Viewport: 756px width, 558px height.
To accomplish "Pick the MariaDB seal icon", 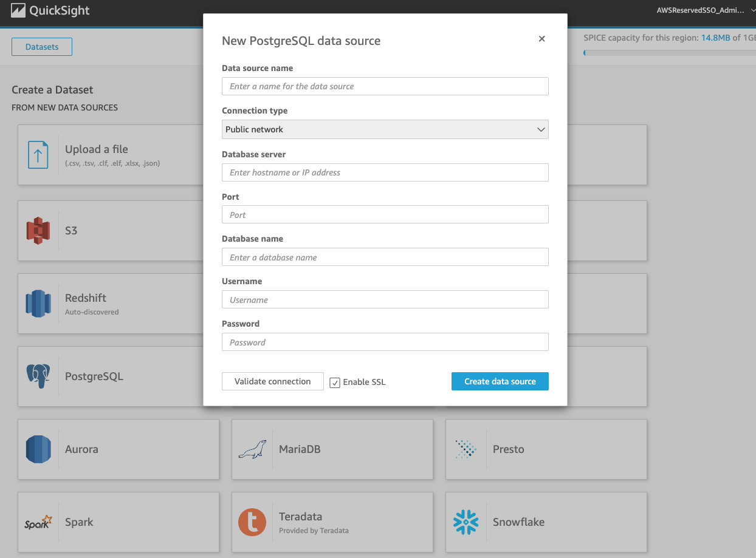I will [252, 449].
